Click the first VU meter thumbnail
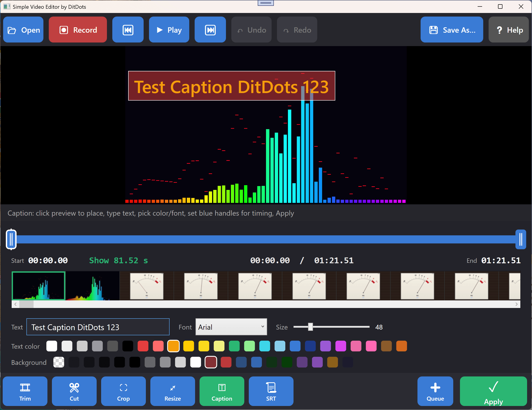 point(147,286)
